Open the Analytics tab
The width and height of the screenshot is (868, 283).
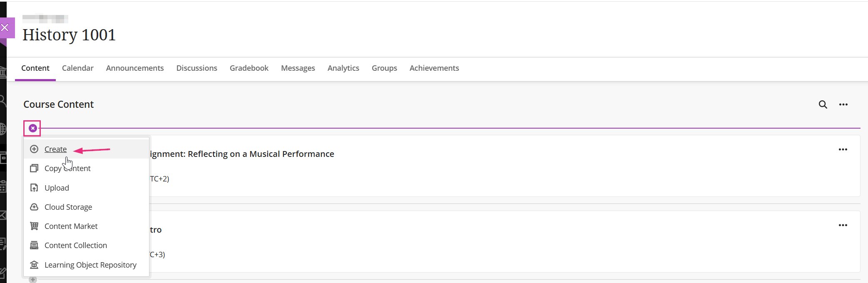(343, 68)
